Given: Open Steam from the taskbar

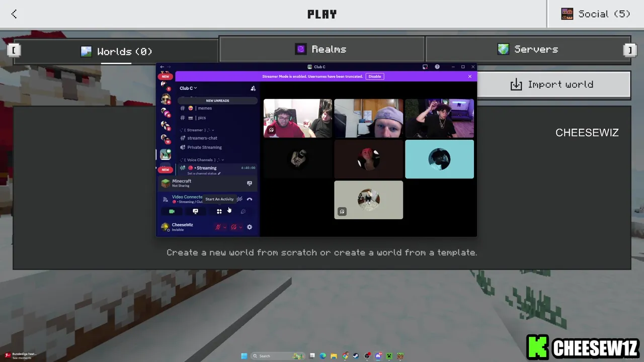Looking at the screenshot, I should pyautogui.click(x=356, y=356).
